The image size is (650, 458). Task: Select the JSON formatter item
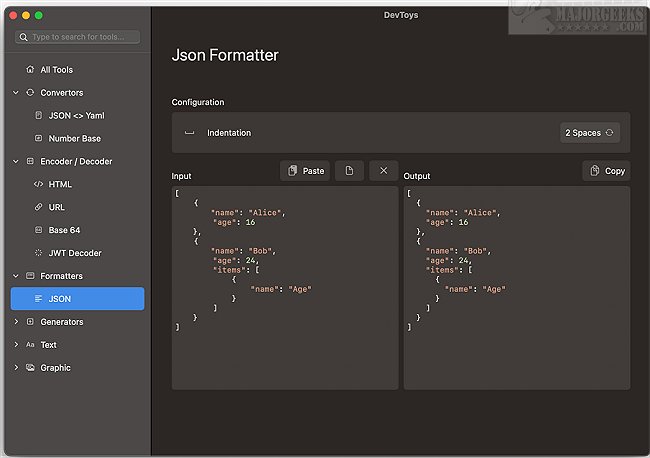click(78, 298)
